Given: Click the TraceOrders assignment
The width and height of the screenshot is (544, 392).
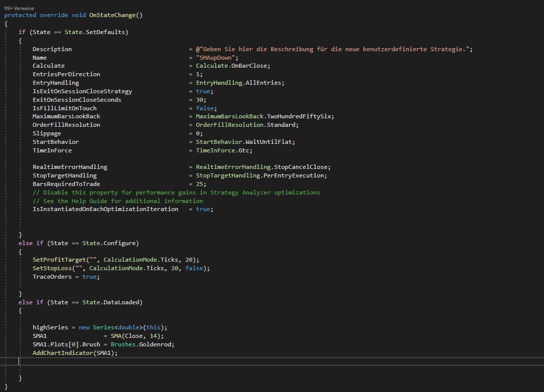Looking at the screenshot, I should click(53, 276).
